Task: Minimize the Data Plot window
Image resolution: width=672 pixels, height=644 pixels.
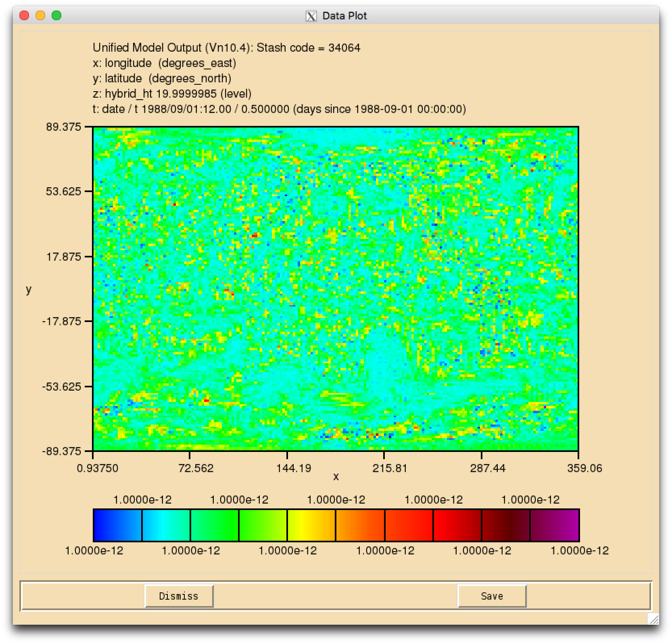Action: (x=40, y=16)
